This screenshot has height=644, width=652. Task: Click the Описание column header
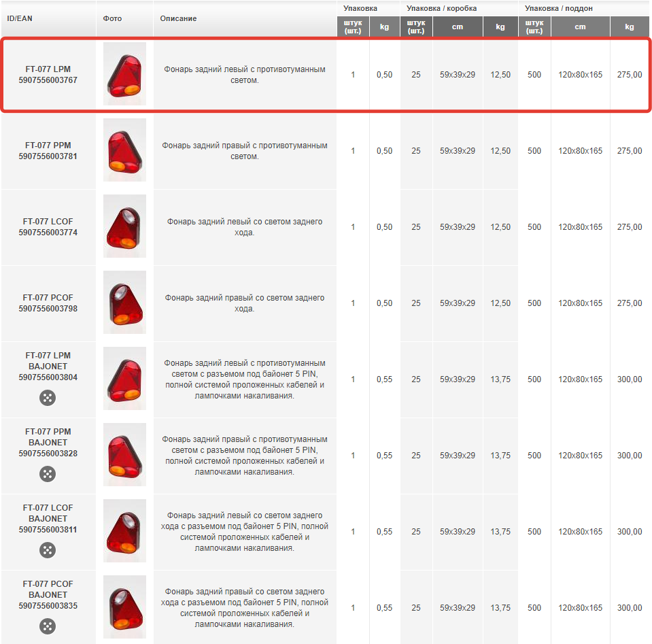178,18
